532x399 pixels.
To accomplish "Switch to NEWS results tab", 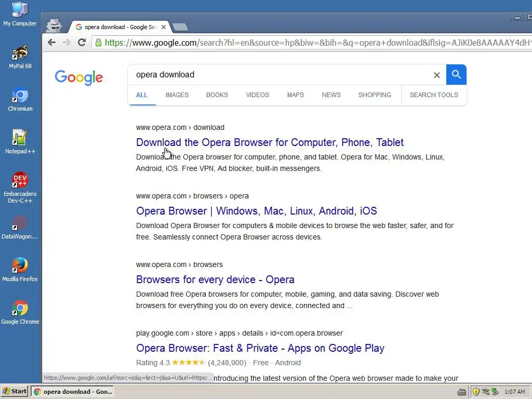I will 331,95.
